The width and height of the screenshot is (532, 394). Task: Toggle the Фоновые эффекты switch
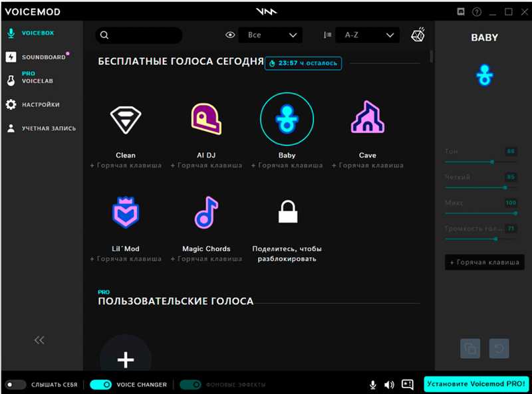click(190, 385)
